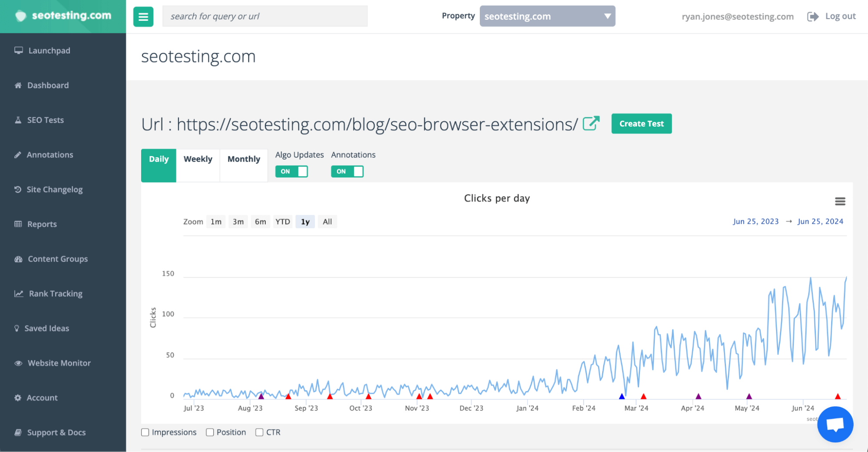Viewport: 868px width, 452px height.
Task: Turn off Annotations toggle
Action: [347, 171]
